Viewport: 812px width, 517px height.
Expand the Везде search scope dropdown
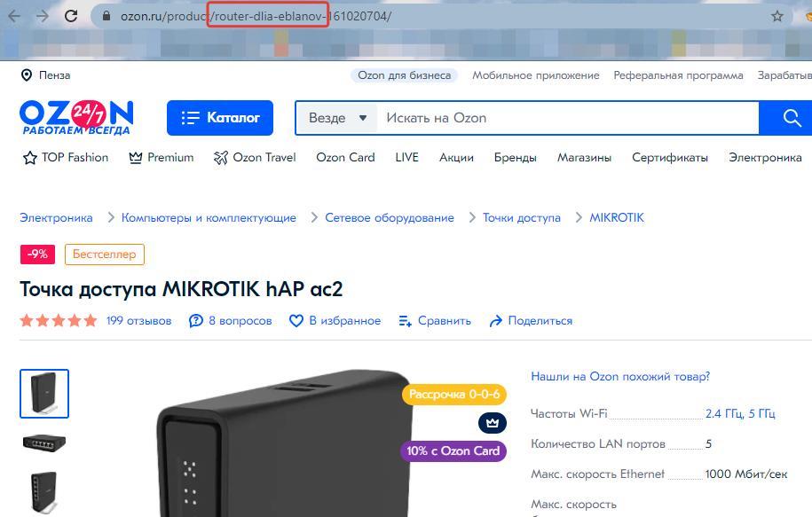pyautogui.click(x=337, y=118)
